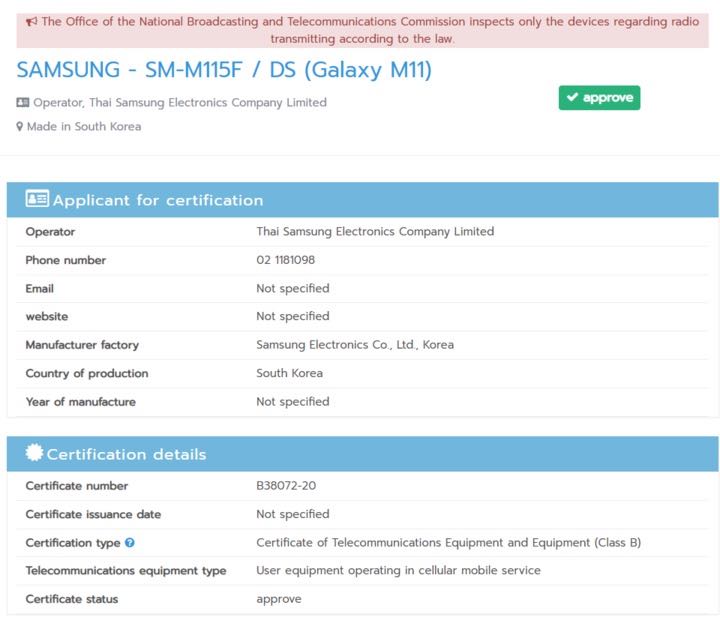
Task: Click the 'Telecommunications equipment type' label
Action: coord(126,571)
